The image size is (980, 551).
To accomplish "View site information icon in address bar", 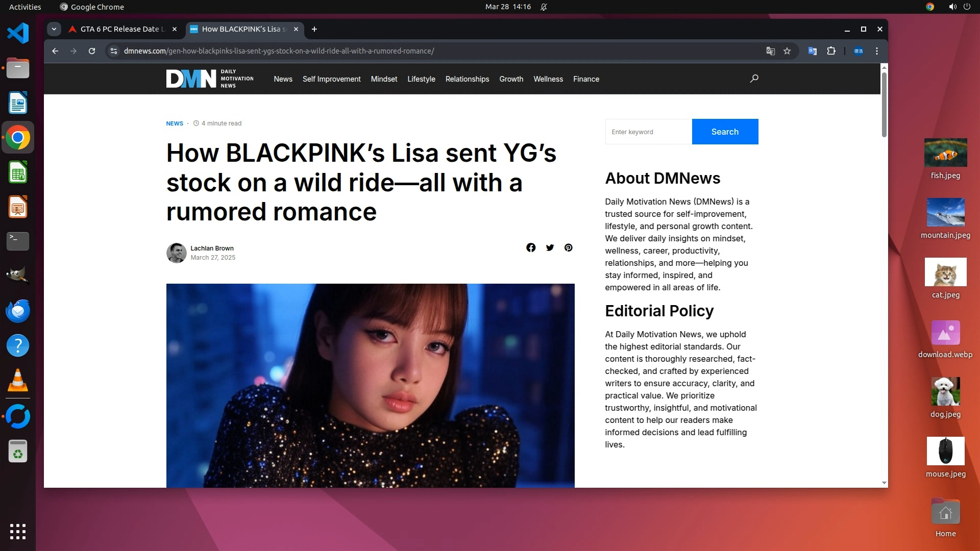I will coord(114,51).
